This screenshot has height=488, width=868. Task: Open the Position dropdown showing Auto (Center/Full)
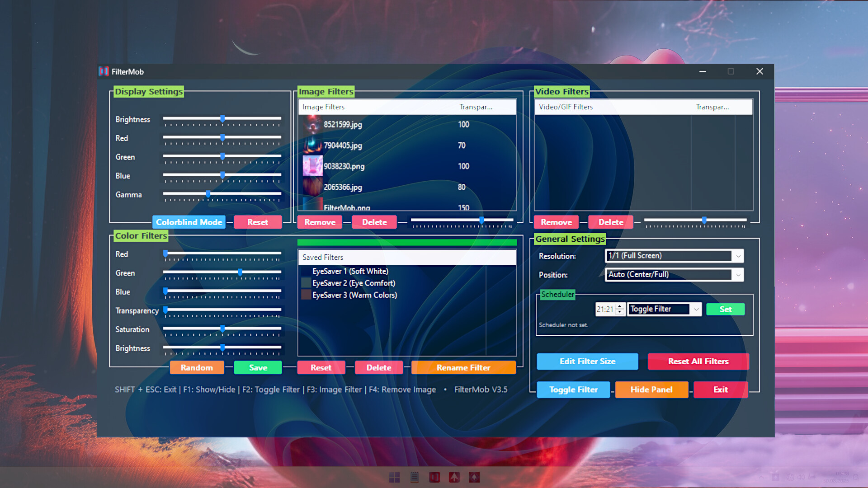(x=673, y=274)
